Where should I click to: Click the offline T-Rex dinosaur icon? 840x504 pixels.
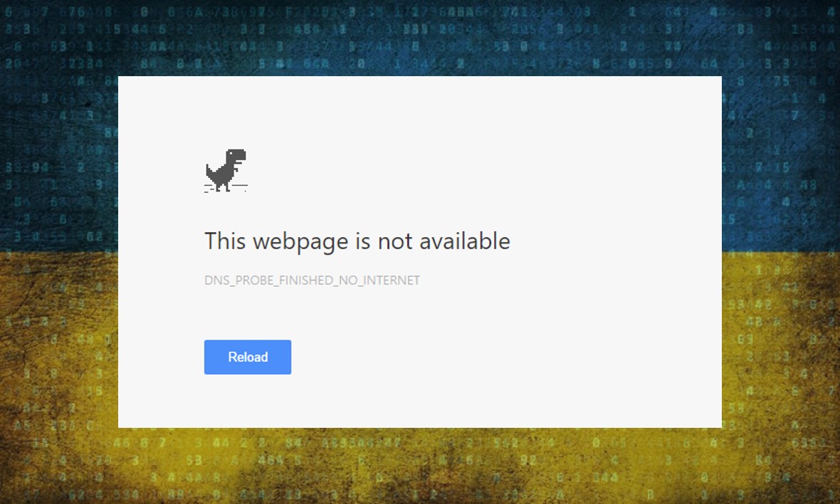coord(226,170)
